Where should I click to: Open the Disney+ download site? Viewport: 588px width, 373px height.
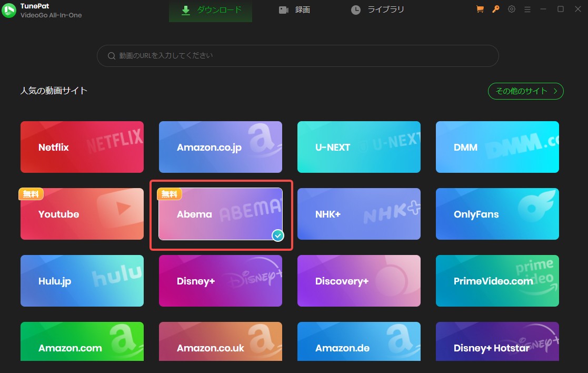[220, 281]
